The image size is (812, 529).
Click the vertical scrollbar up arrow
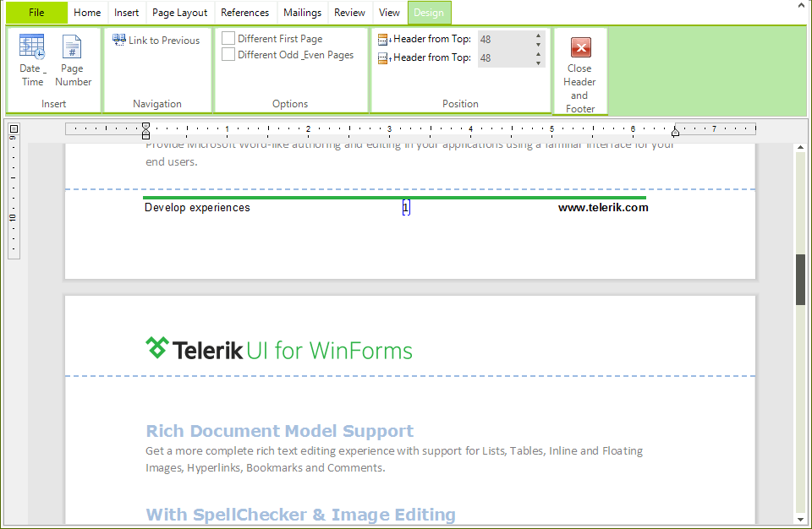[x=801, y=148]
